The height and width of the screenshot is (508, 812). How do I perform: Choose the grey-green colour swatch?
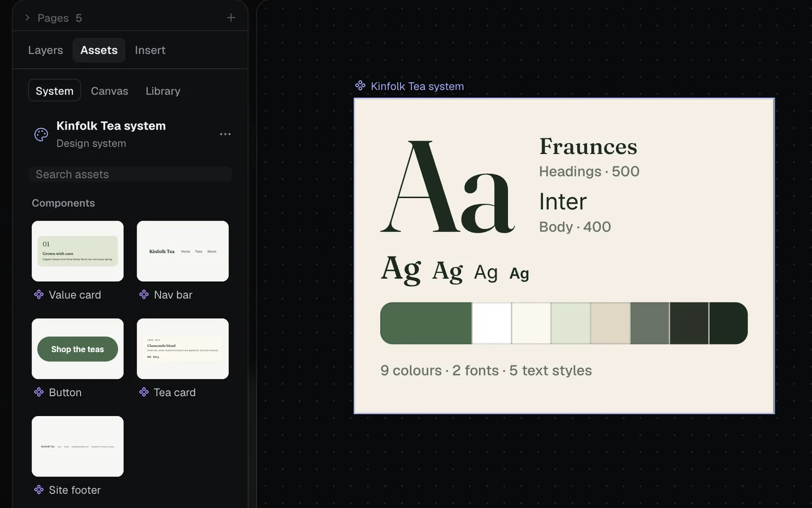tap(650, 323)
